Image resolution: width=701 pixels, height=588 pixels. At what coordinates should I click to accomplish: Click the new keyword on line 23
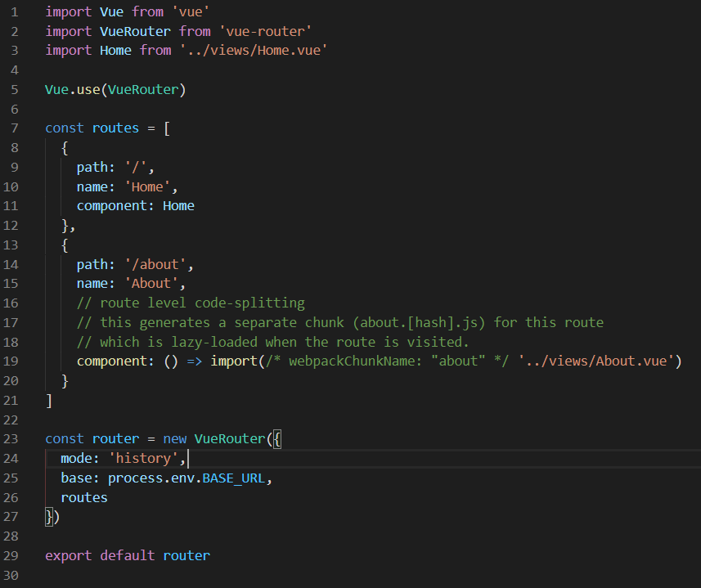click(174, 439)
